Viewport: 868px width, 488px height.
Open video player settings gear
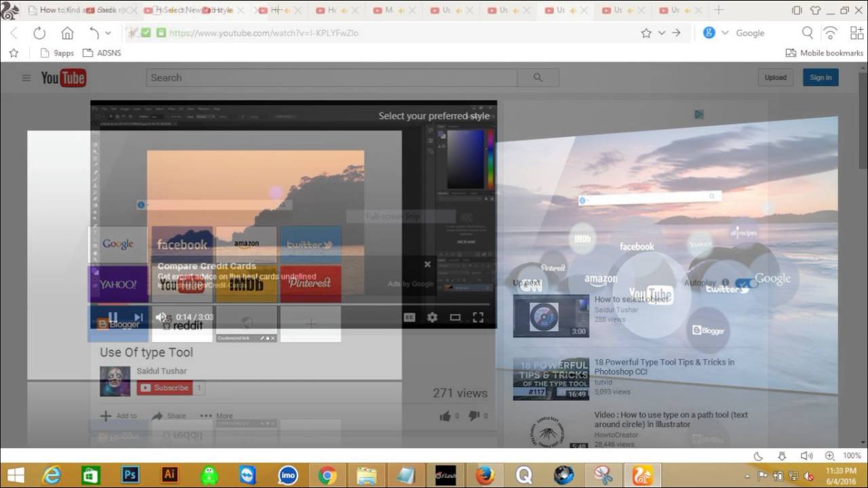click(432, 317)
